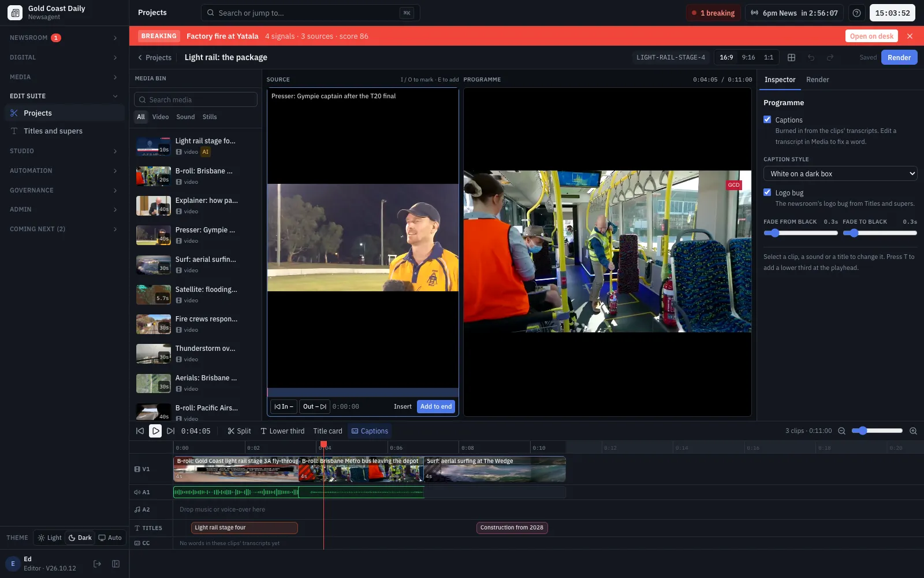Click Open on desk button

click(871, 36)
